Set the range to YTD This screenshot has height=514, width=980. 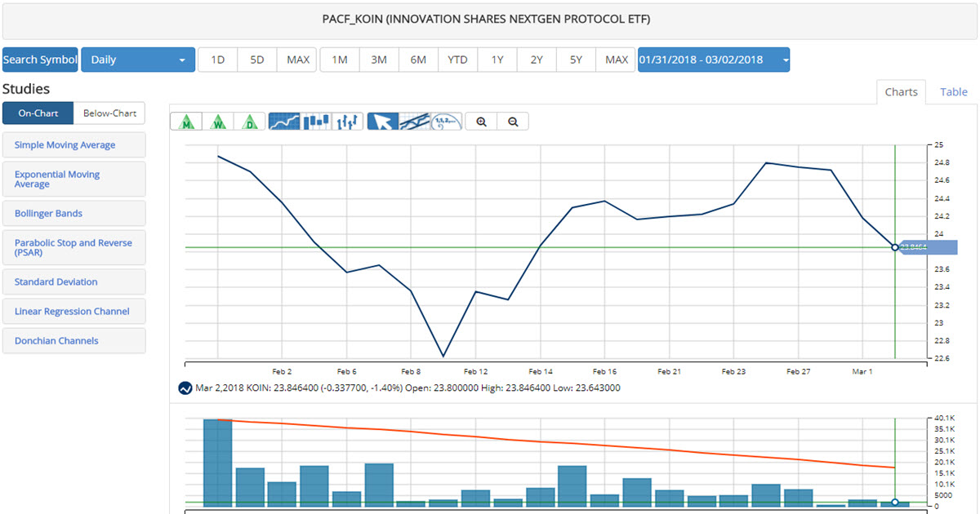(x=457, y=60)
